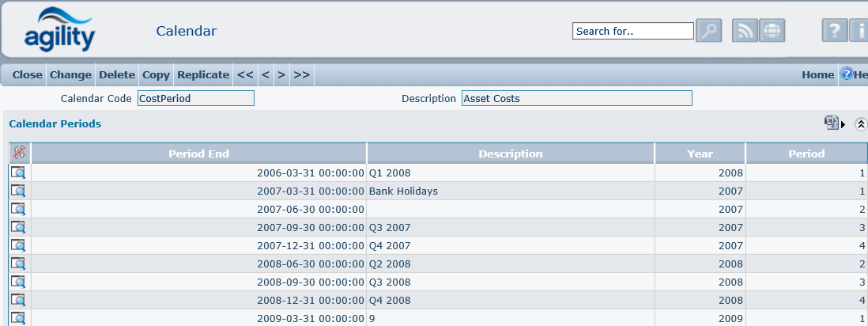The image size is (868, 326).
Task: Focus the Search for.. text box
Action: pos(632,31)
